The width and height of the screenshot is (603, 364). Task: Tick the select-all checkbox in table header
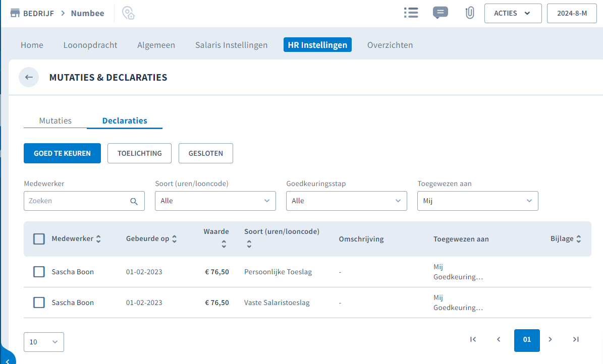pyautogui.click(x=39, y=238)
